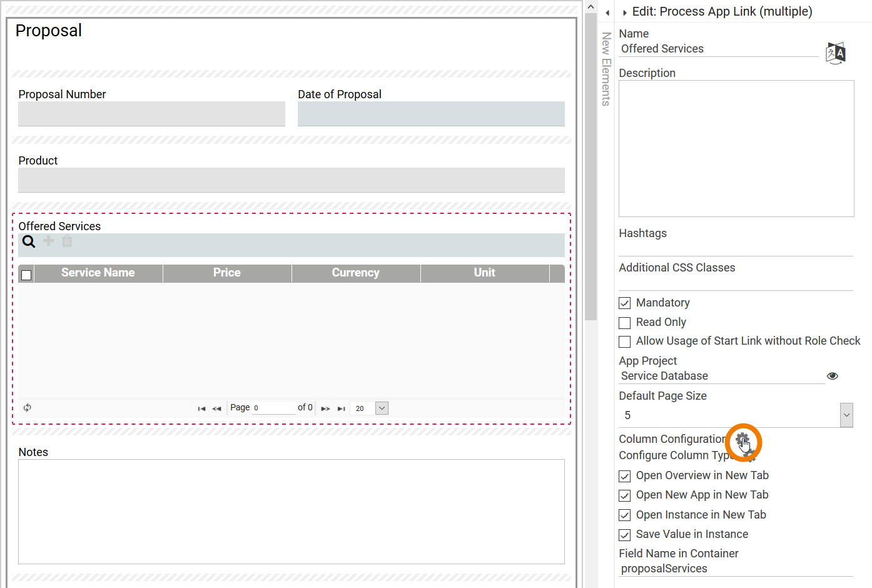Delete selected services with the trash icon
The image size is (872, 588).
pos(66,241)
